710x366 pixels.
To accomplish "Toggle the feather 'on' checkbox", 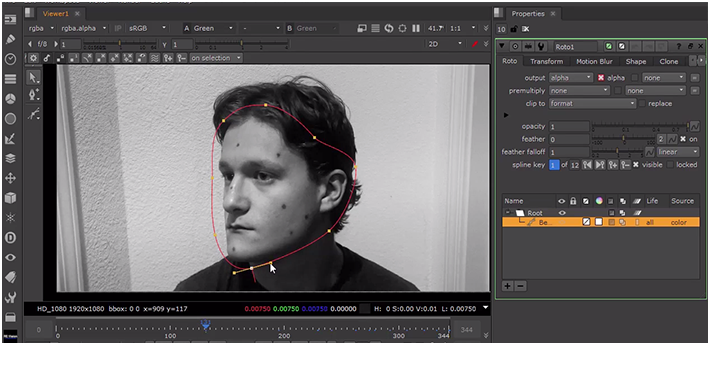I will coord(683,139).
